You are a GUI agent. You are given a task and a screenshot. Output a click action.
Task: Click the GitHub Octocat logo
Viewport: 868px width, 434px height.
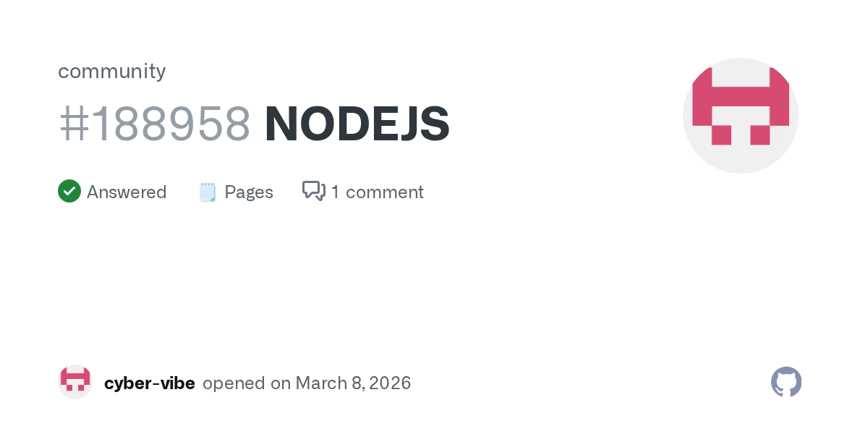(x=786, y=382)
